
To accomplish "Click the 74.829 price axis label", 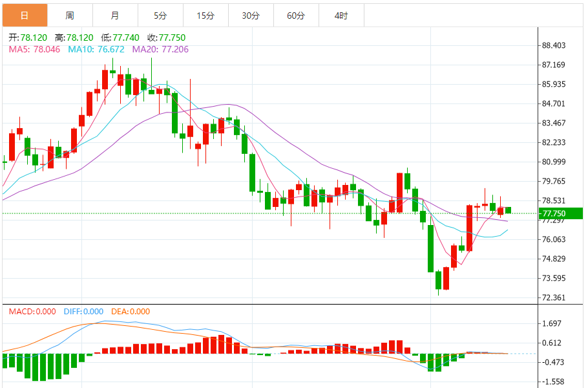I will click(554, 259).
